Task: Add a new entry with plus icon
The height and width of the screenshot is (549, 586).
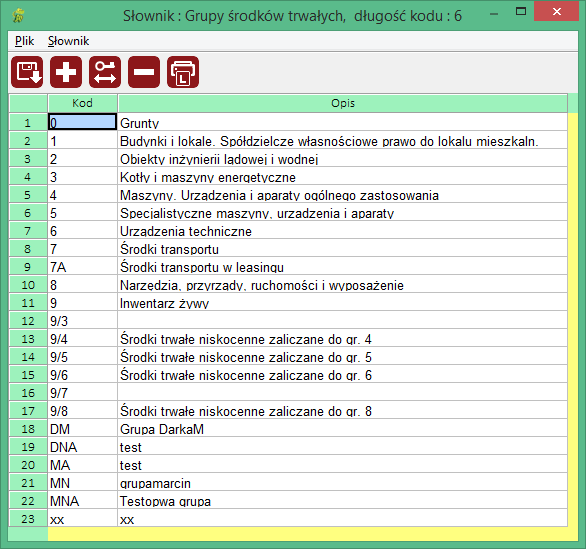Action: click(66, 72)
